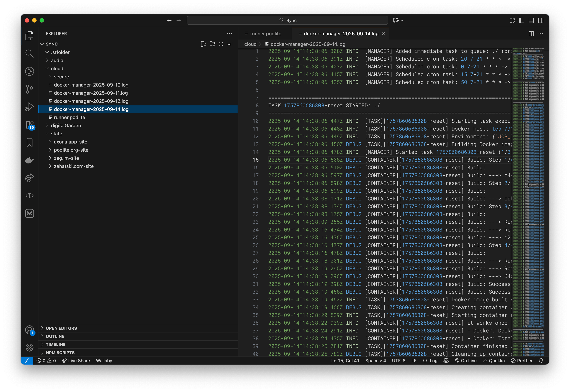The width and height of the screenshot is (570, 392).
Task: Toggle the primary side bar
Action: (x=521, y=20)
